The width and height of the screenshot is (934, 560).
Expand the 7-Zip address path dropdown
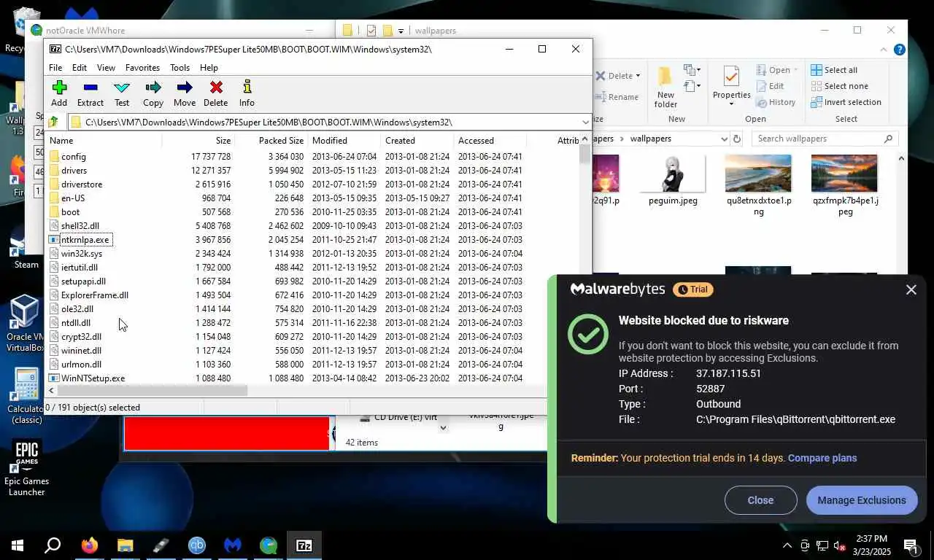point(585,122)
